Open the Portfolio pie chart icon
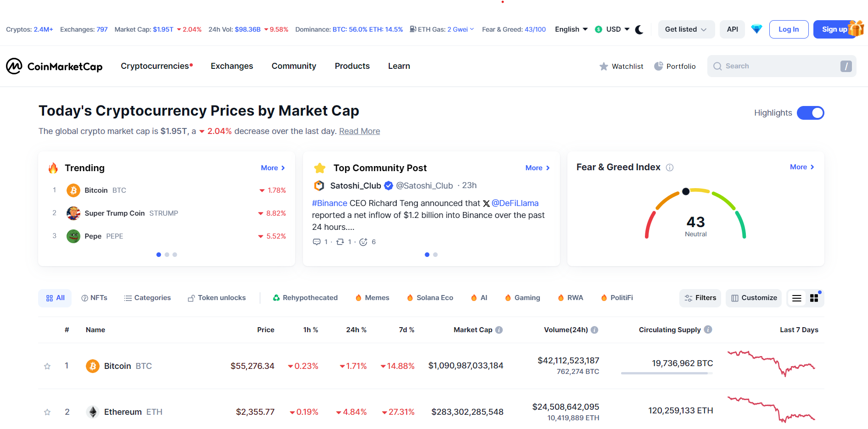The height and width of the screenshot is (429, 868). 659,66
